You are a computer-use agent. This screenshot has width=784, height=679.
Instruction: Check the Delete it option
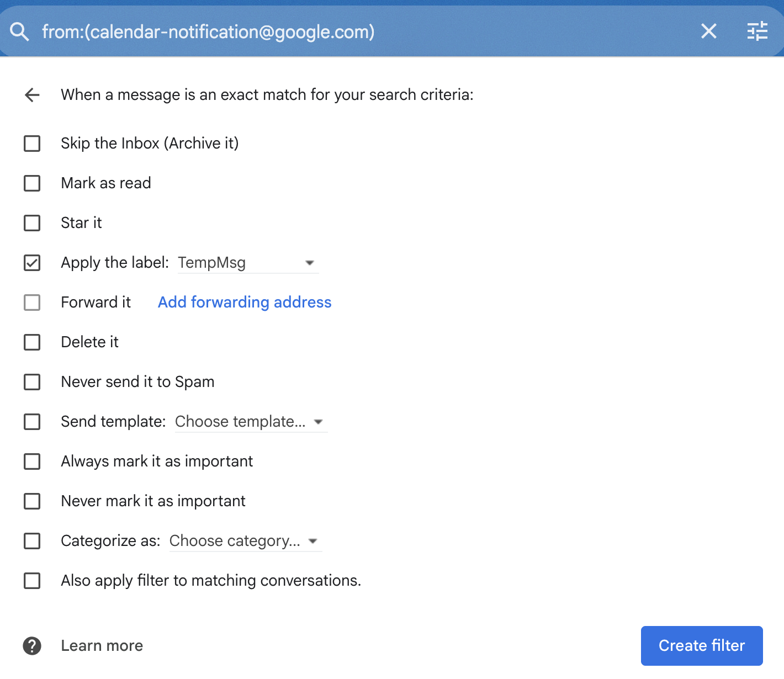pos(32,342)
